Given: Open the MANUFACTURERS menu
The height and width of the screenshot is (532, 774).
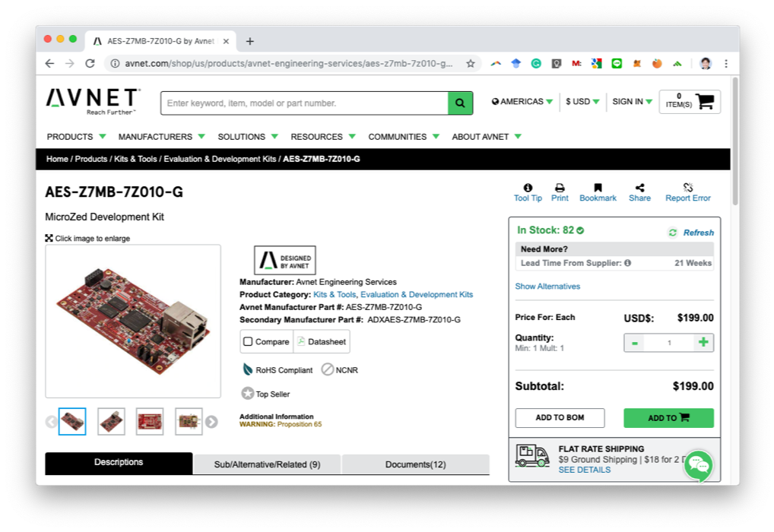Looking at the screenshot, I should (161, 137).
